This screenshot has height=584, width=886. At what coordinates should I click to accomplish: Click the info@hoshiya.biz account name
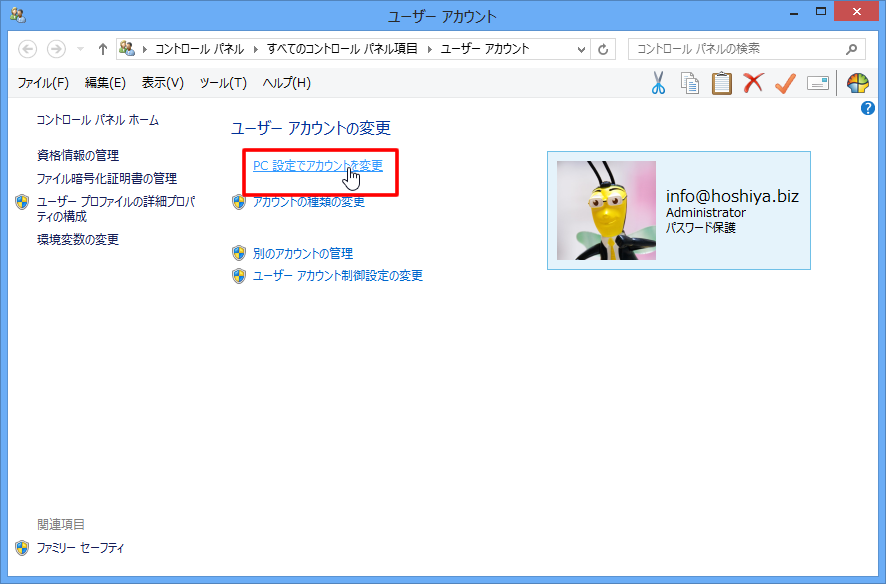(x=732, y=196)
